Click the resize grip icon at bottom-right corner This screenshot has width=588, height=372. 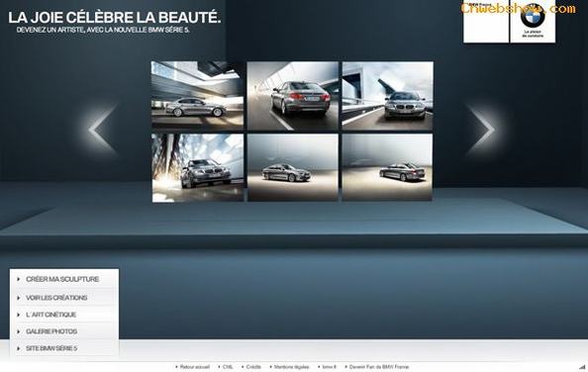click(x=582, y=367)
